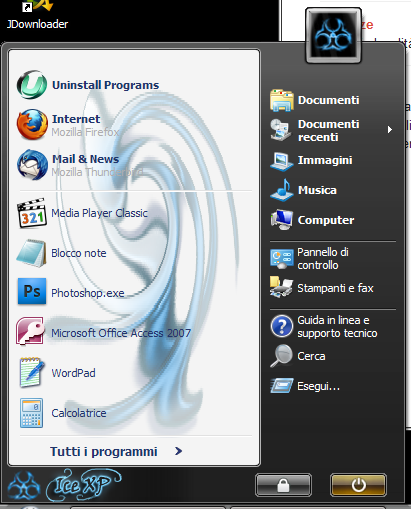Image resolution: width=411 pixels, height=509 pixels.
Task: Click the Mozilla Firefox subtitle text
Action: tap(85, 132)
